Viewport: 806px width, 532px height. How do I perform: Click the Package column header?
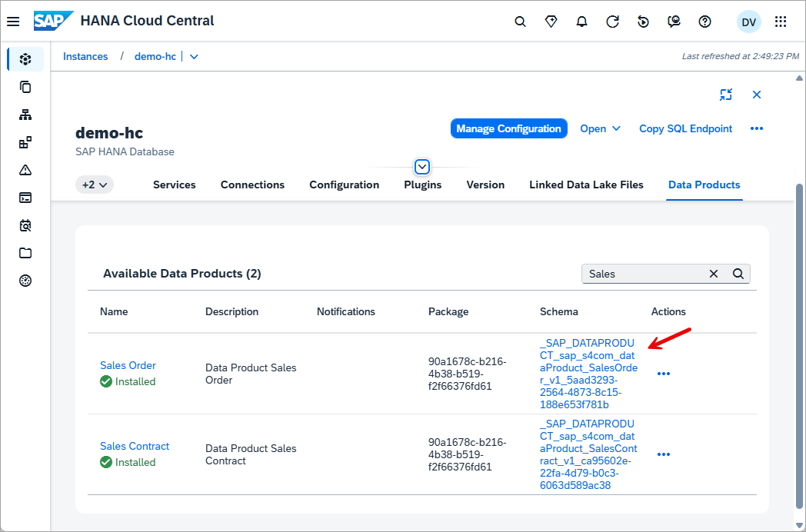tap(448, 311)
